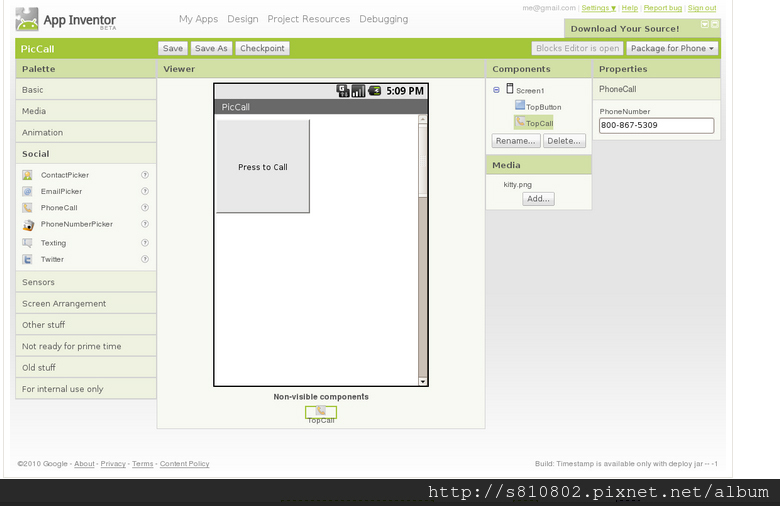Expand the Media palette section
This screenshot has width=780, height=506.
coord(86,111)
